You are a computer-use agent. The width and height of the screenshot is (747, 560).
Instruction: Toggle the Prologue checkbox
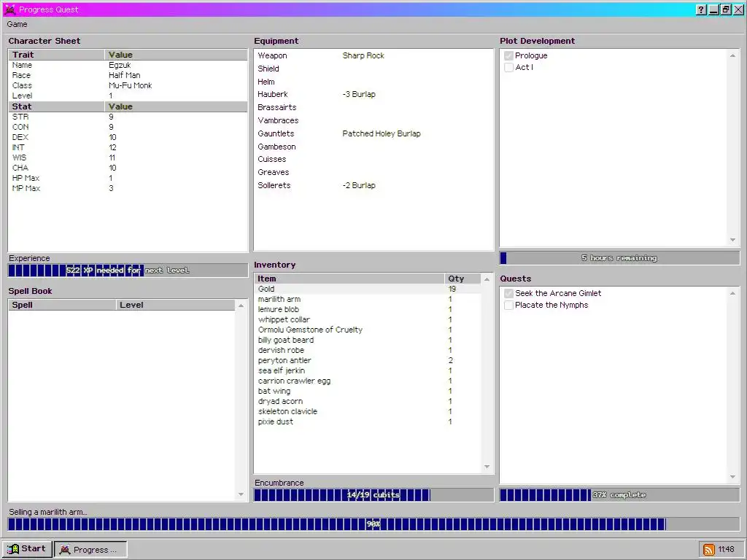tap(508, 55)
